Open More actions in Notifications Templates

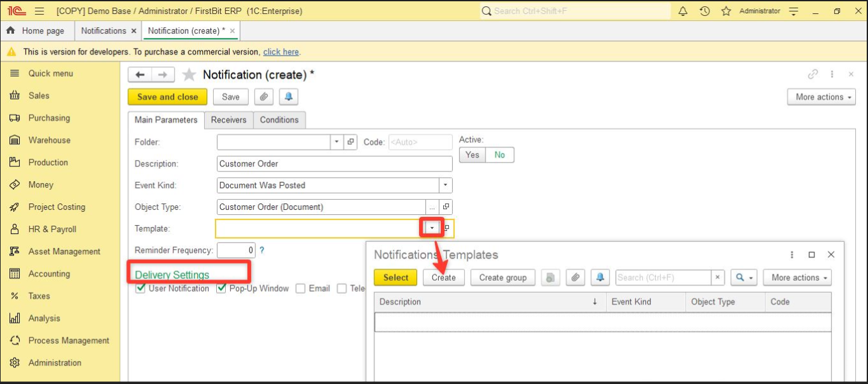(797, 277)
